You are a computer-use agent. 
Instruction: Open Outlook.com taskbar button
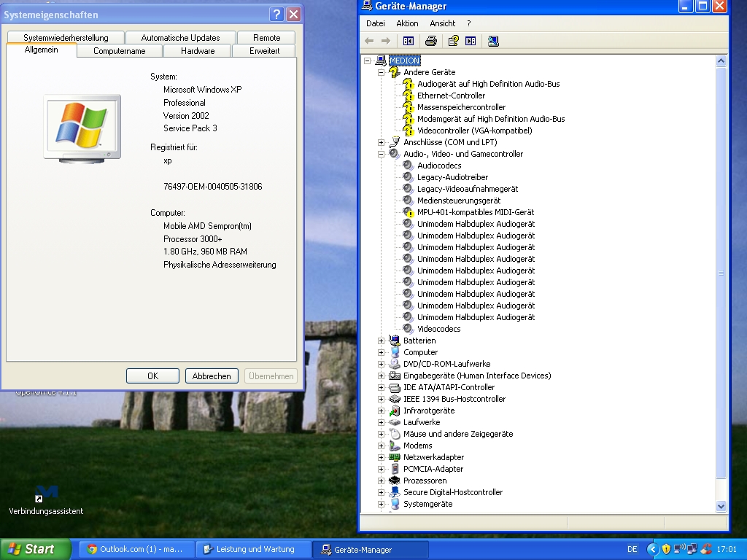click(x=136, y=549)
